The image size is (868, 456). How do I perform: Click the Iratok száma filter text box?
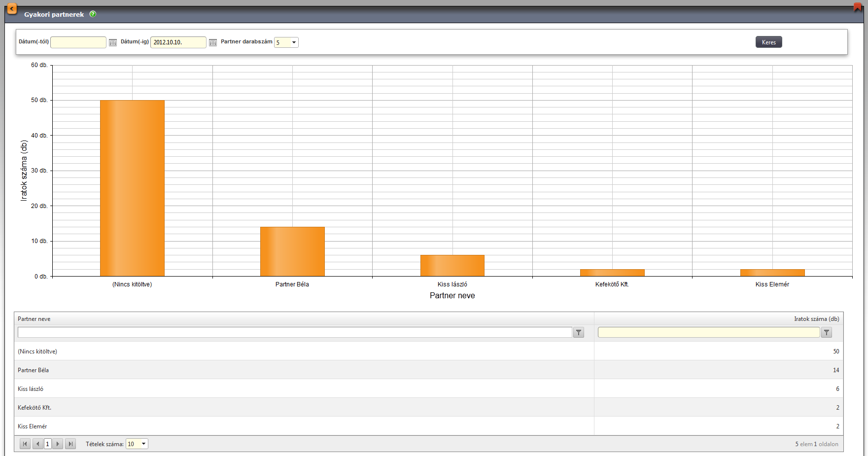pos(709,333)
